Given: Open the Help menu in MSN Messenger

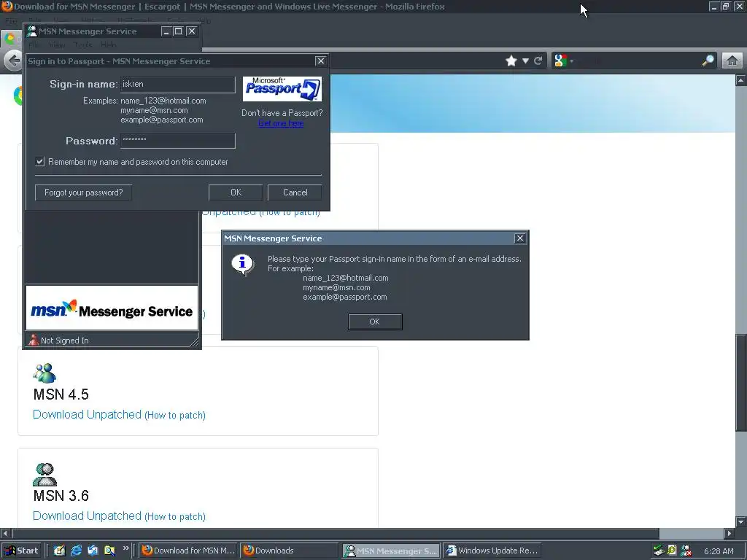Looking at the screenshot, I should pyautogui.click(x=108, y=44).
